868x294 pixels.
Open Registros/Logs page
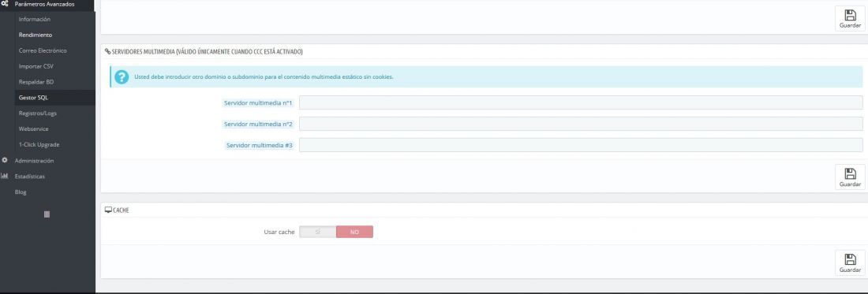coord(38,114)
